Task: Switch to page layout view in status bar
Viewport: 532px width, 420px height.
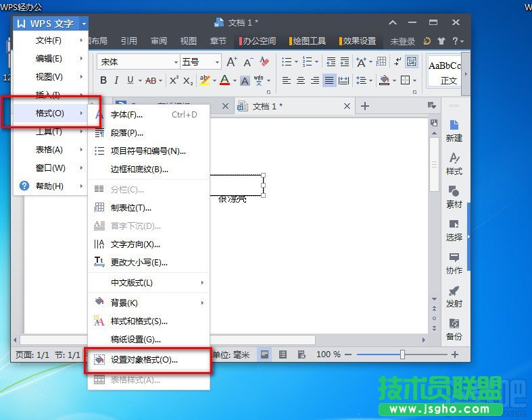Action: [x=264, y=355]
